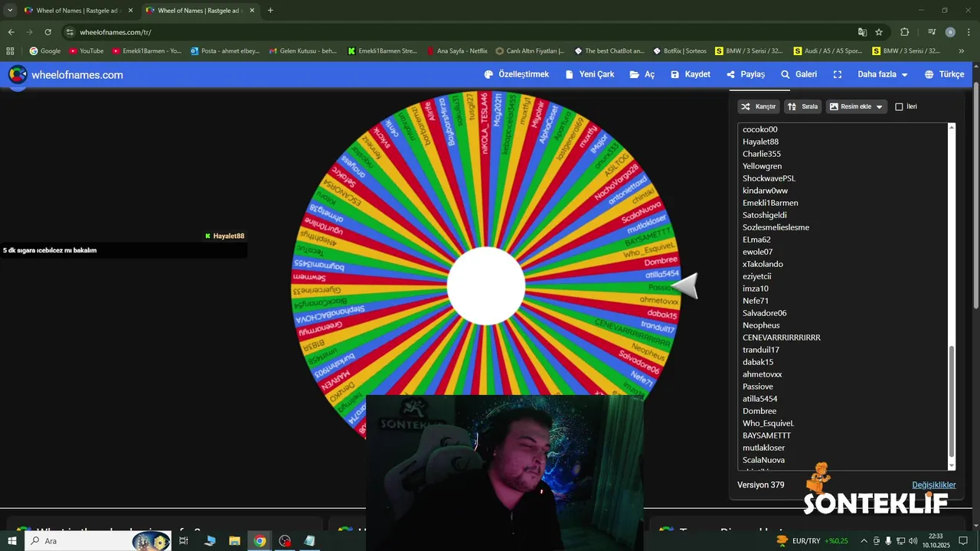This screenshot has height=551, width=980.
Task: Reload the current page
Action: [x=48, y=32]
